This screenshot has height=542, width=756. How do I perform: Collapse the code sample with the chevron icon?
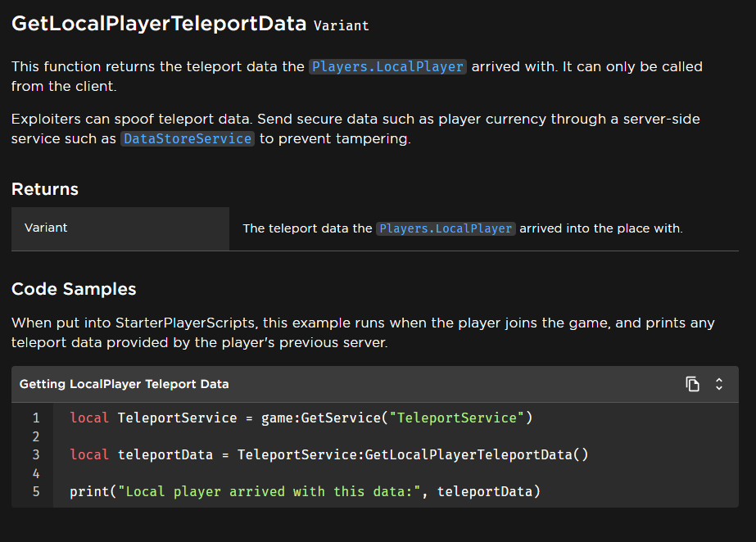[719, 384]
